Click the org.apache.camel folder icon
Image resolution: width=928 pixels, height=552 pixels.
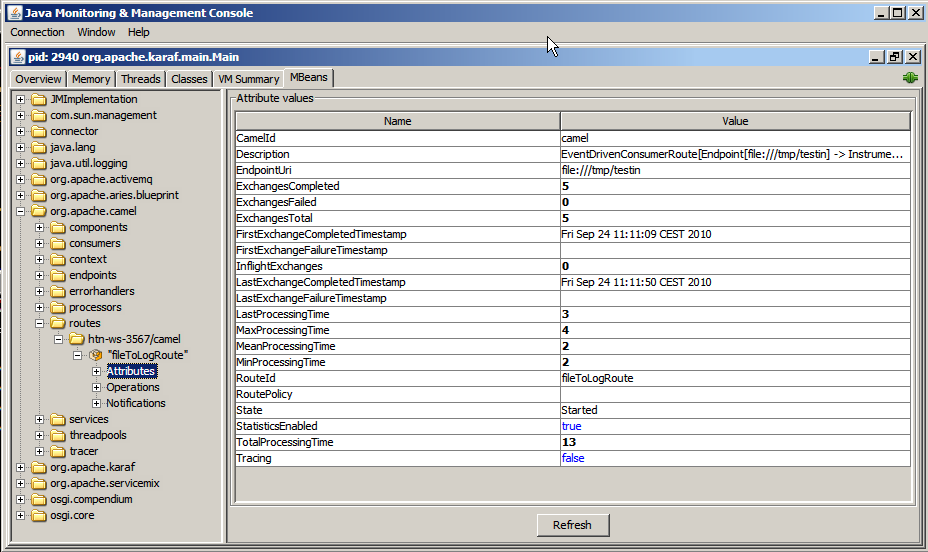click(39, 211)
